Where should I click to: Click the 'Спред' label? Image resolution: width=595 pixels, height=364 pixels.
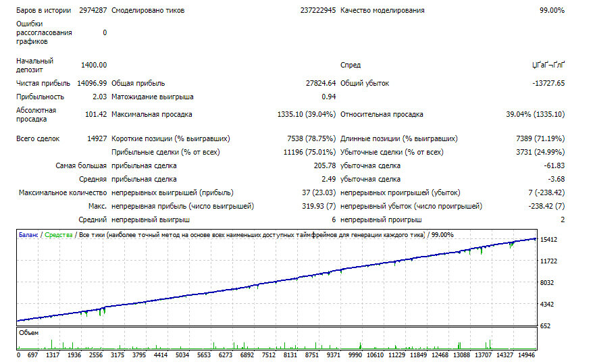(351, 66)
